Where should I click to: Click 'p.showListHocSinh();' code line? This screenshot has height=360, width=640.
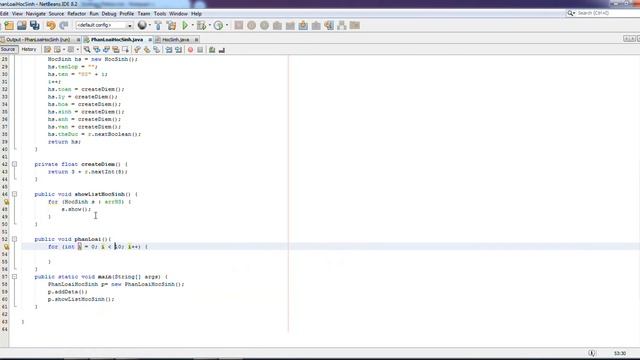click(x=81, y=299)
